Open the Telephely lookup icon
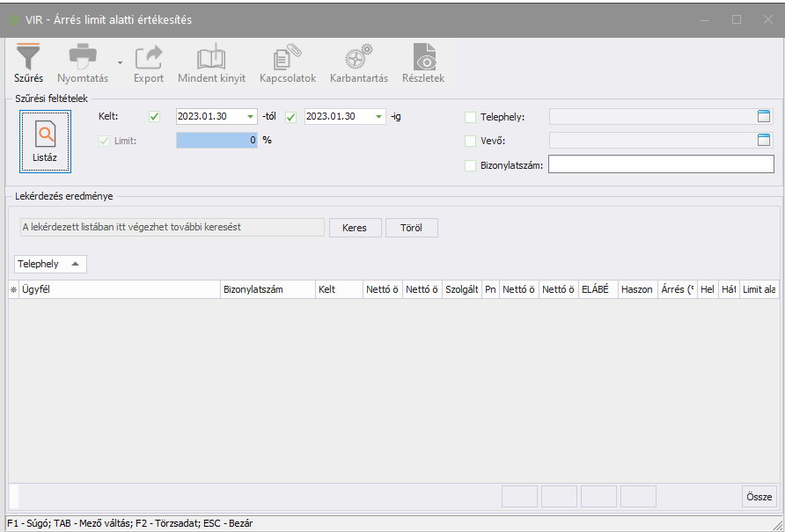The height and width of the screenshot is (532, 785). click(764, 116)
